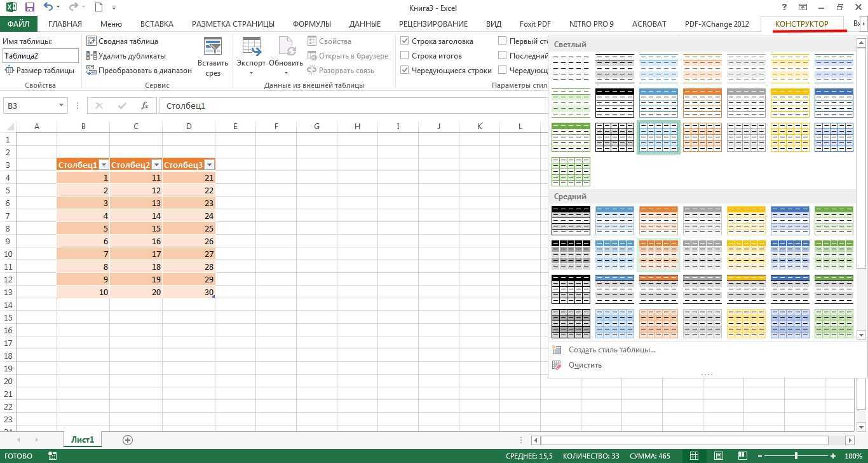Click the Excel application icon in title bar
This screenshot has height=463, width=868.
(x=10, y=8)
